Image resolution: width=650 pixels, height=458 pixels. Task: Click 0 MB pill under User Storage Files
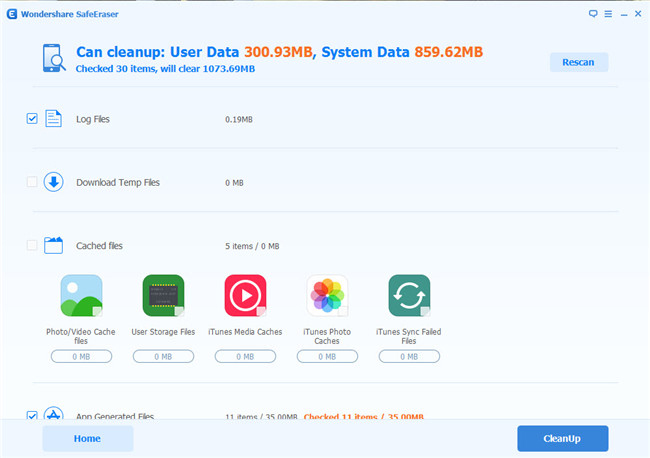[x=163, y=356]
